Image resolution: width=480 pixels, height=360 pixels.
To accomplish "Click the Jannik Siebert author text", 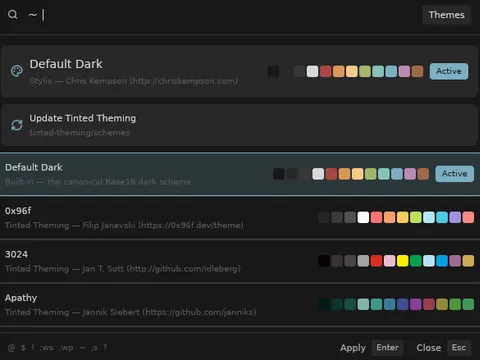I will click(111, 312).
